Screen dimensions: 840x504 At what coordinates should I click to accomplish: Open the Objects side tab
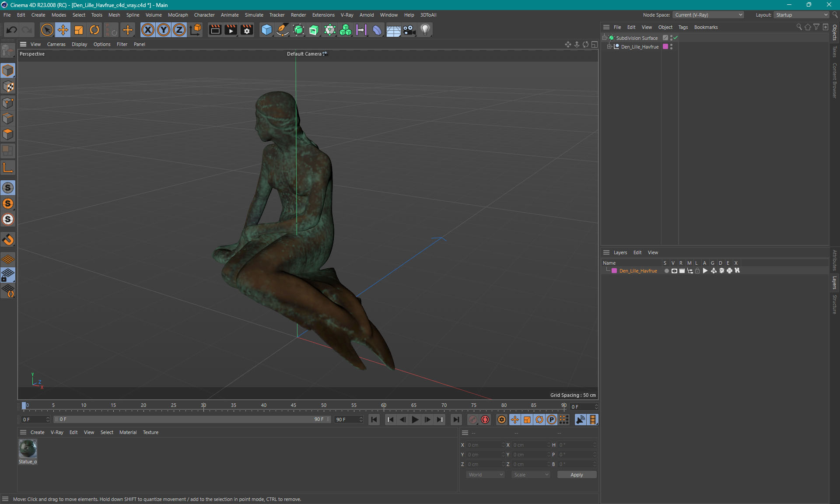coord(835,32)
